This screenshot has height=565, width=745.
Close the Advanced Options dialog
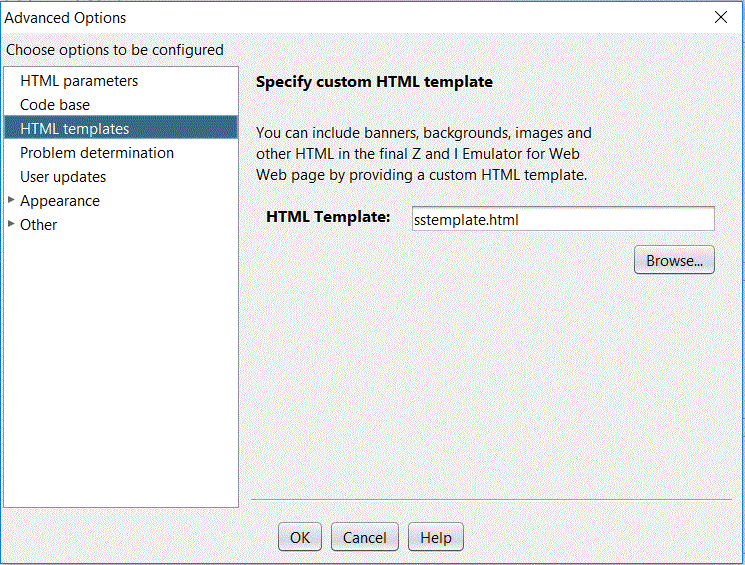721,17
